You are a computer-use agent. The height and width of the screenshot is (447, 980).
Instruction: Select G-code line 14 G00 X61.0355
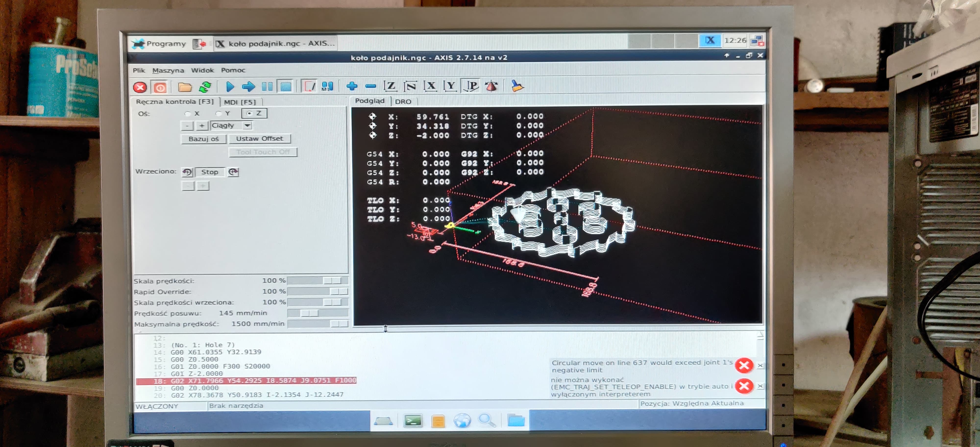(216, 352)
